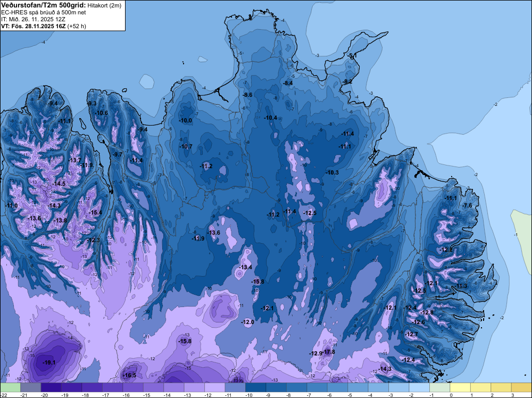
Task: Select the -13.4 temperature reading
Action: point(245,267)
